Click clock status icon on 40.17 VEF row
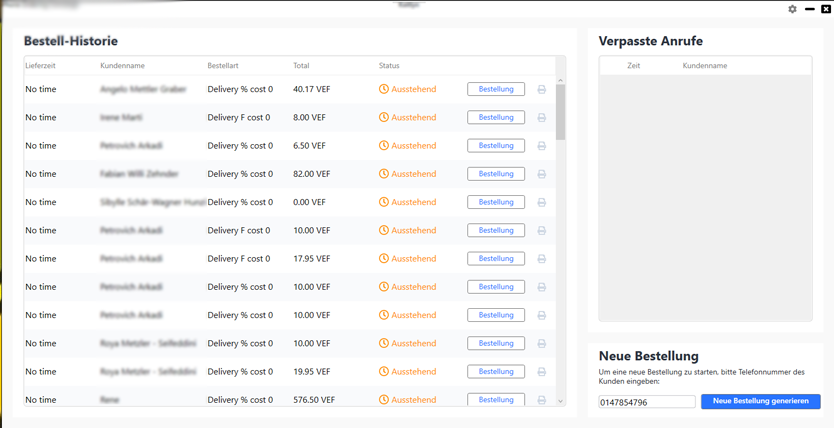This screenshot has width=834, height=428. (384, 89)
